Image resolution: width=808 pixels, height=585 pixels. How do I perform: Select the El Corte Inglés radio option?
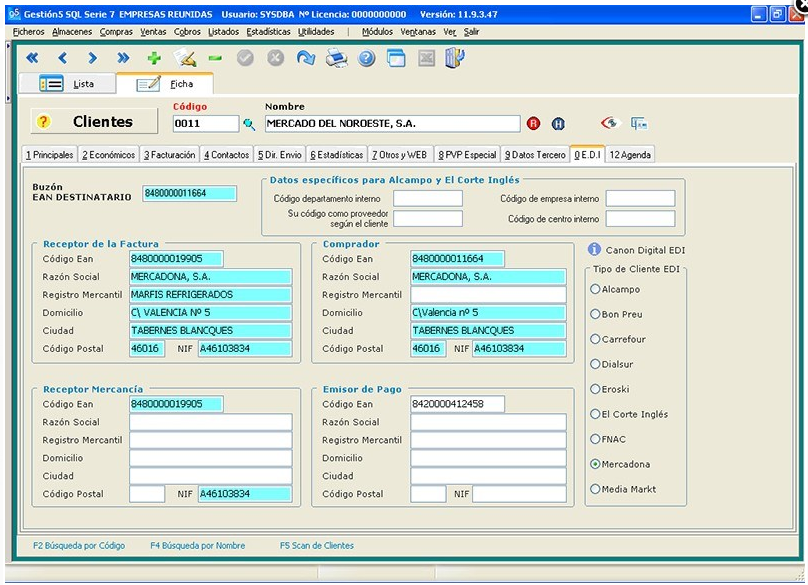pos(596,414)
